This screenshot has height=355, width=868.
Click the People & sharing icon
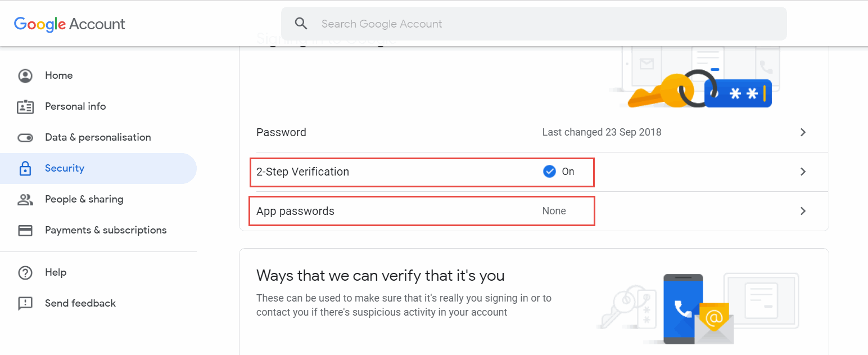point(25,199)
